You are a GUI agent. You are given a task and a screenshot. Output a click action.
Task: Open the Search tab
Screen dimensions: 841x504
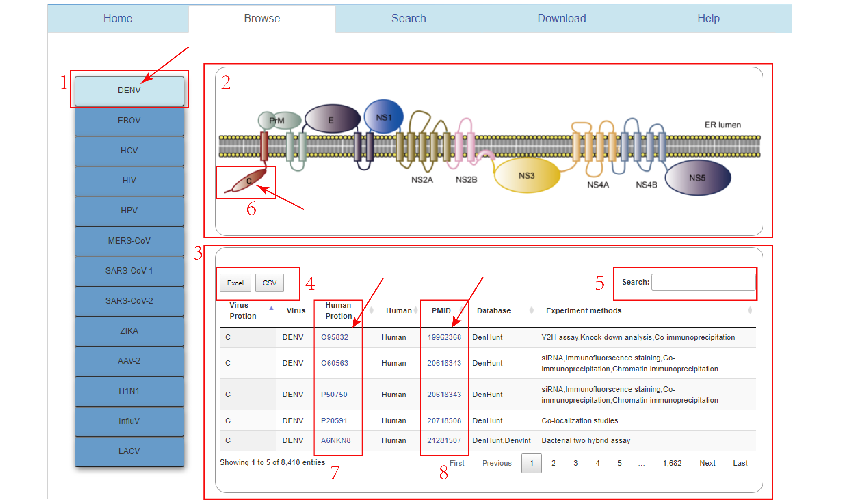[408, 18]
